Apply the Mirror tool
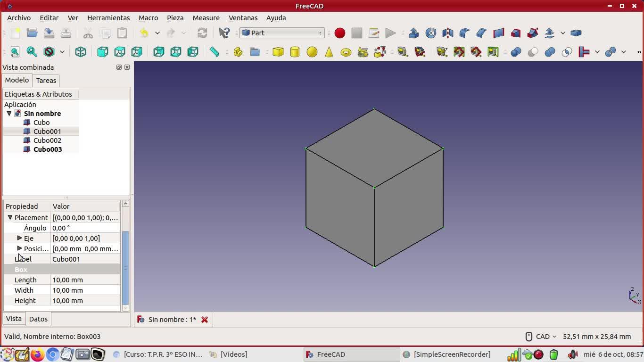This screenshot has height=362, width=644. coord(447,33)
